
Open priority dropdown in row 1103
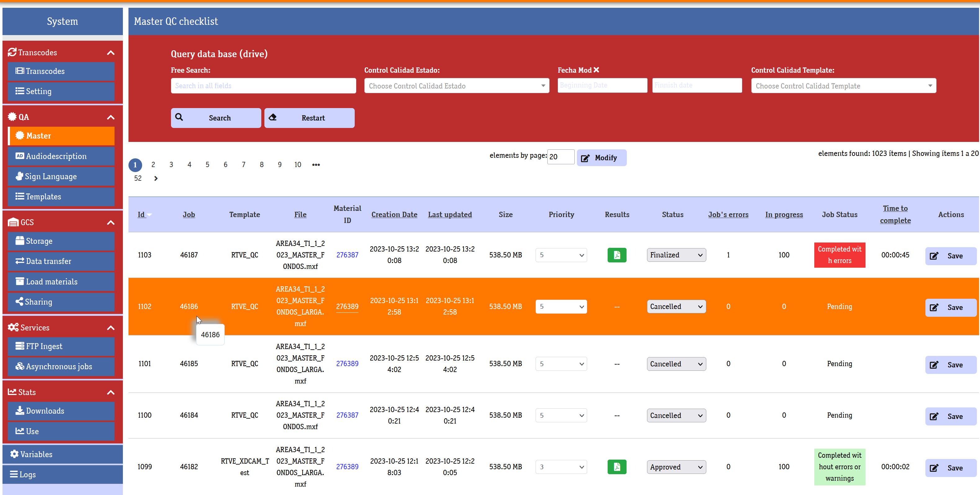[x=561, y=255]
